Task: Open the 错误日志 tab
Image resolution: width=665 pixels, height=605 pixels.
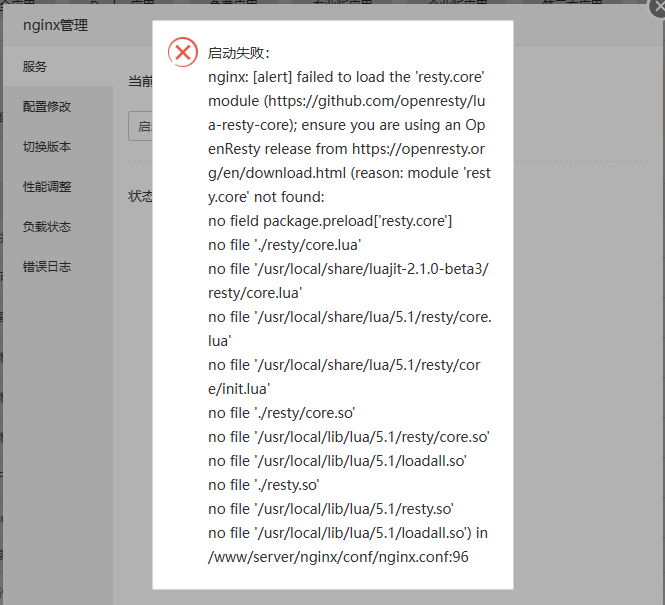Action: (x=58, y=267)
